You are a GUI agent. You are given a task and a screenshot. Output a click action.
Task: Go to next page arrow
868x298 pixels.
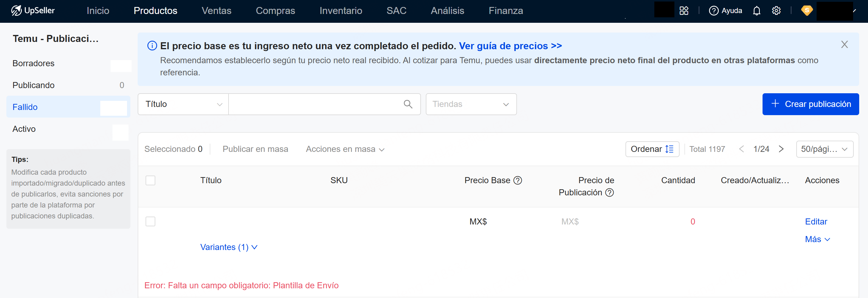tap(781, 149)
